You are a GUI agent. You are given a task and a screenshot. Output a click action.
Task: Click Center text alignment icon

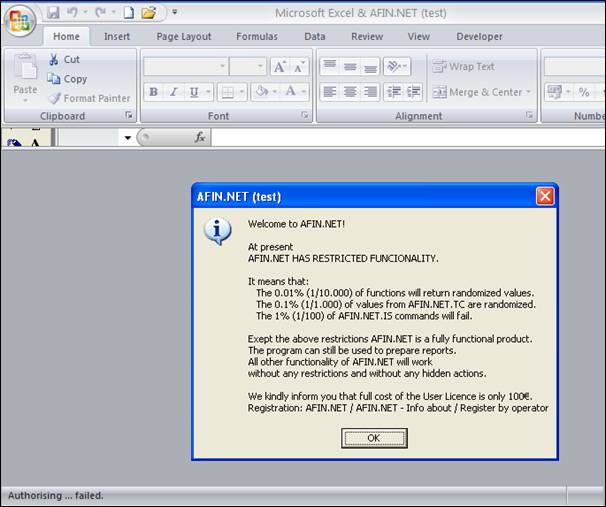350,92
